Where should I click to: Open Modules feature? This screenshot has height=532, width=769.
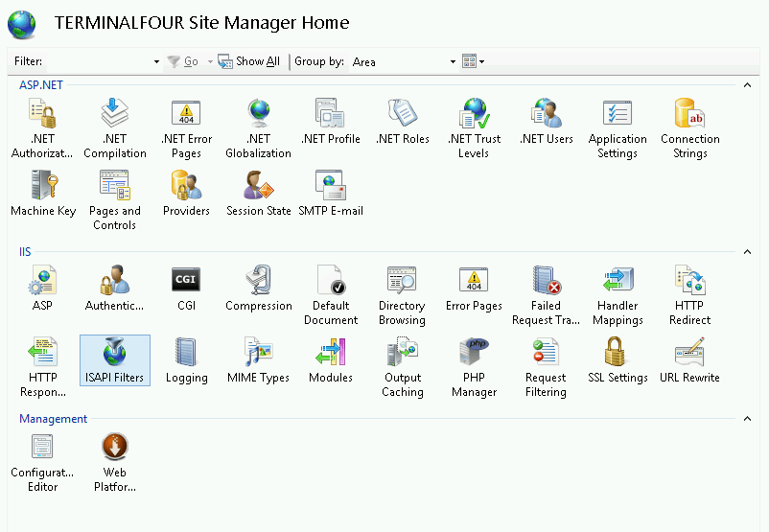(x=331, y=359)
